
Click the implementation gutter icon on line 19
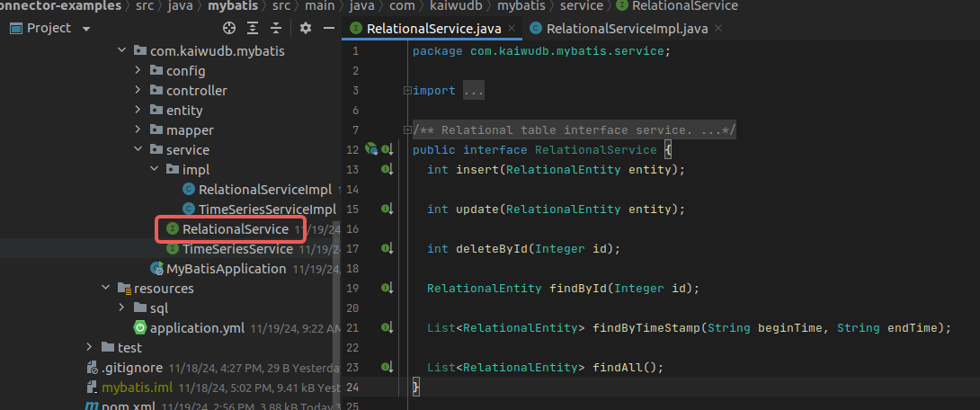(x=387, y=288)
